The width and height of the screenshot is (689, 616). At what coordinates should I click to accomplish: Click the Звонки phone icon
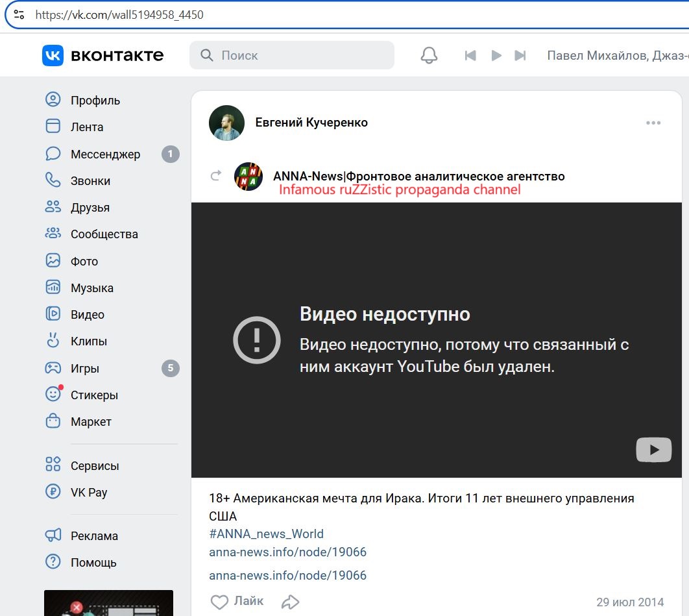pos(53,180)
